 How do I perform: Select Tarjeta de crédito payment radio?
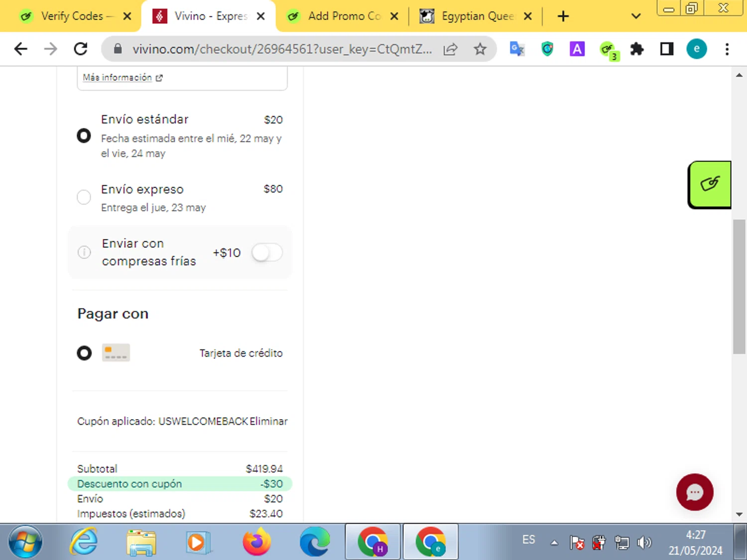(84, 353)
